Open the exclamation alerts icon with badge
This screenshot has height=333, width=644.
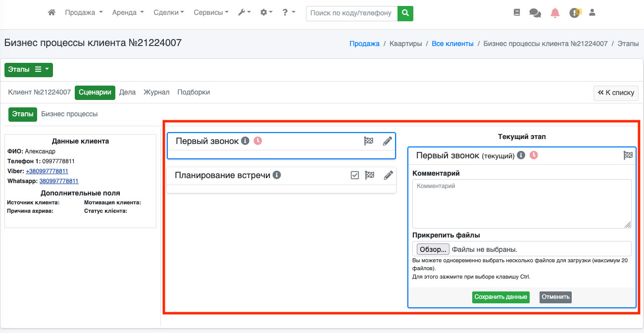point(575,13)
